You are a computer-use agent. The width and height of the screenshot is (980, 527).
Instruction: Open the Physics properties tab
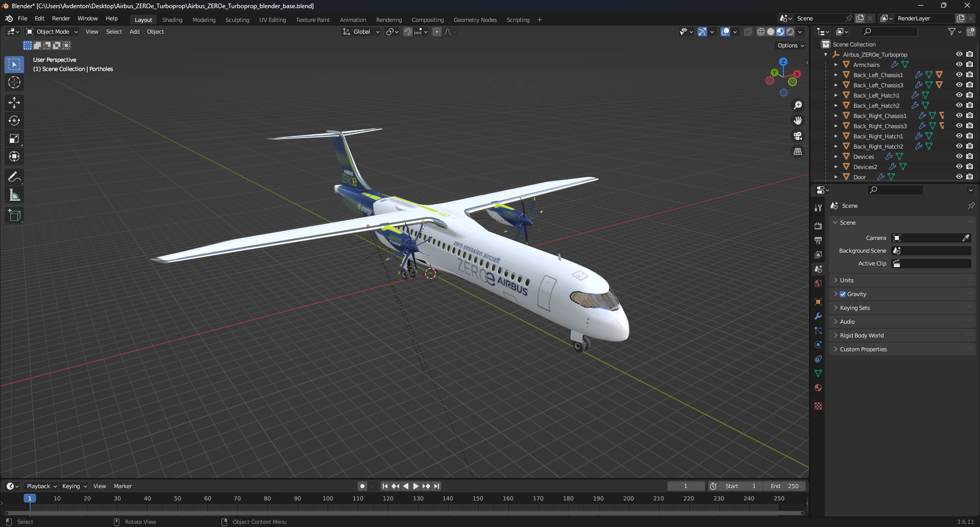(818, 345)
